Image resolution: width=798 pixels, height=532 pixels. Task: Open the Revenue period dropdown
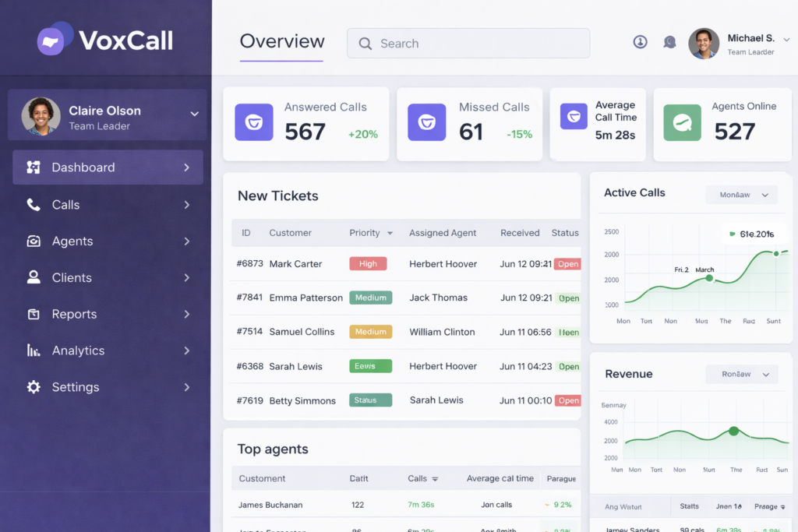741,374
